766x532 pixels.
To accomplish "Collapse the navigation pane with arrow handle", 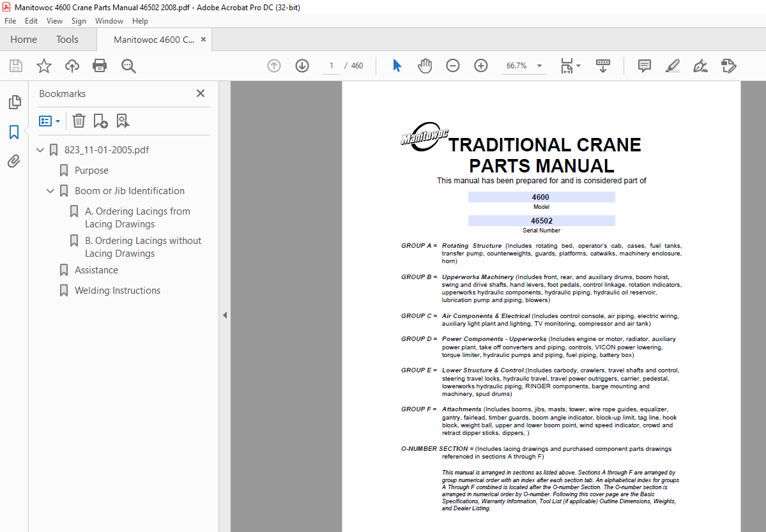I will click(225, 315).
